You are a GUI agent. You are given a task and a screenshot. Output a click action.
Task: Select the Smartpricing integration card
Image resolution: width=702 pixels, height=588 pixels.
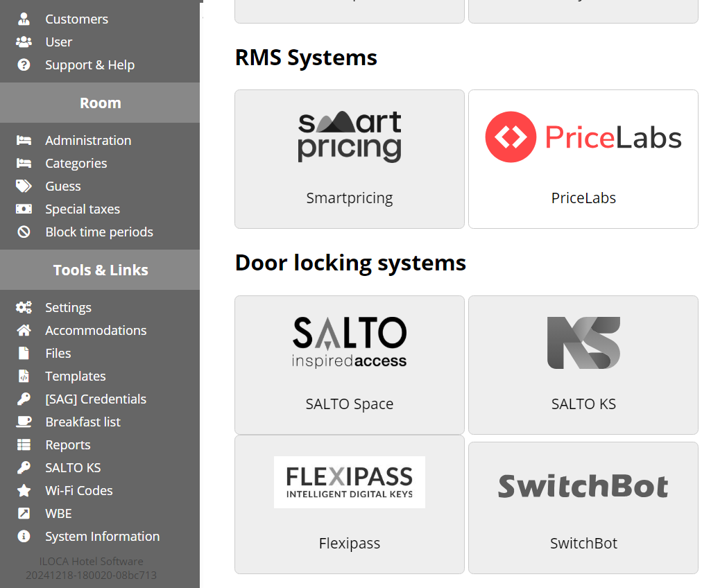[x=350, y=159]
